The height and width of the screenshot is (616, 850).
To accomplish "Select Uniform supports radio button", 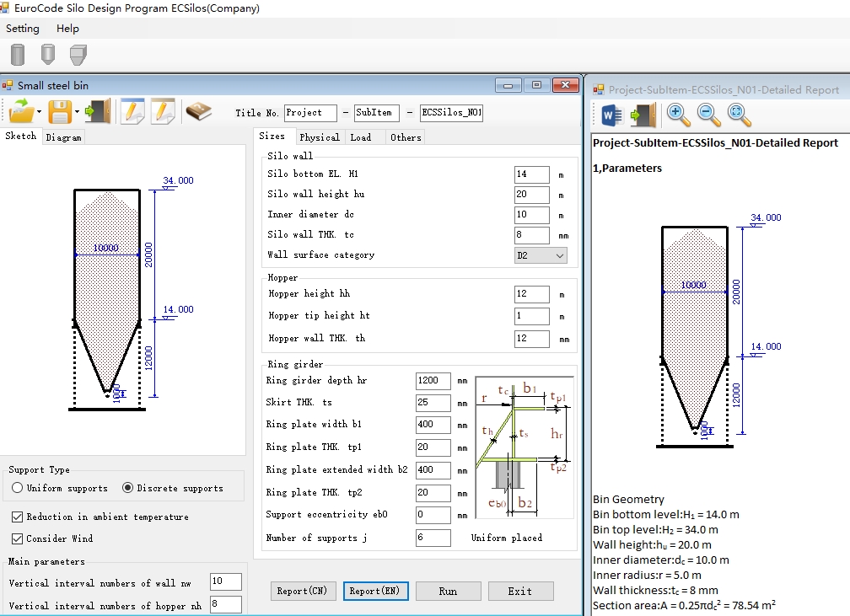I will (x=18, y=488).
